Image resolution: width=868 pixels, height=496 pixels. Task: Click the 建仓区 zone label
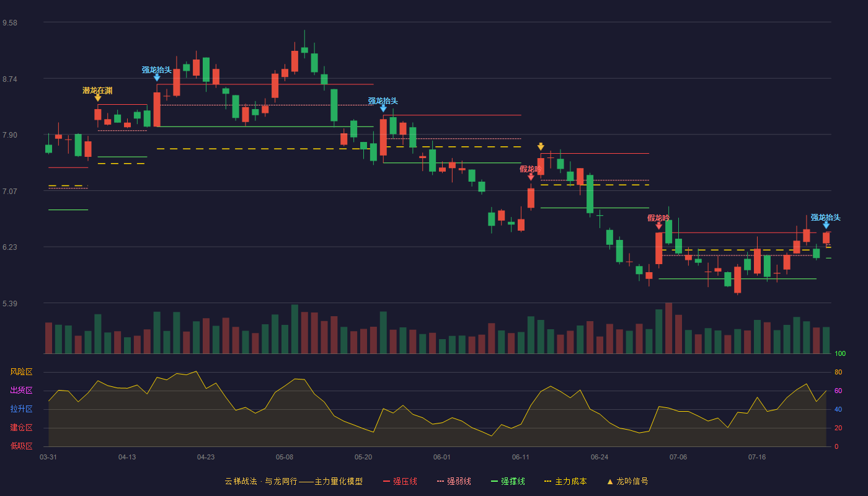pyautogui.click(x=21, y=428)
